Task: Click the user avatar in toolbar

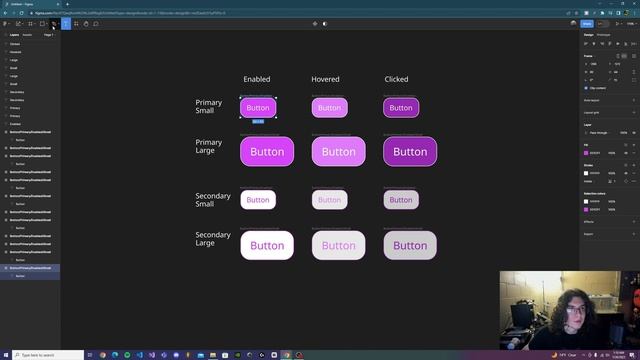Action: 573,24
